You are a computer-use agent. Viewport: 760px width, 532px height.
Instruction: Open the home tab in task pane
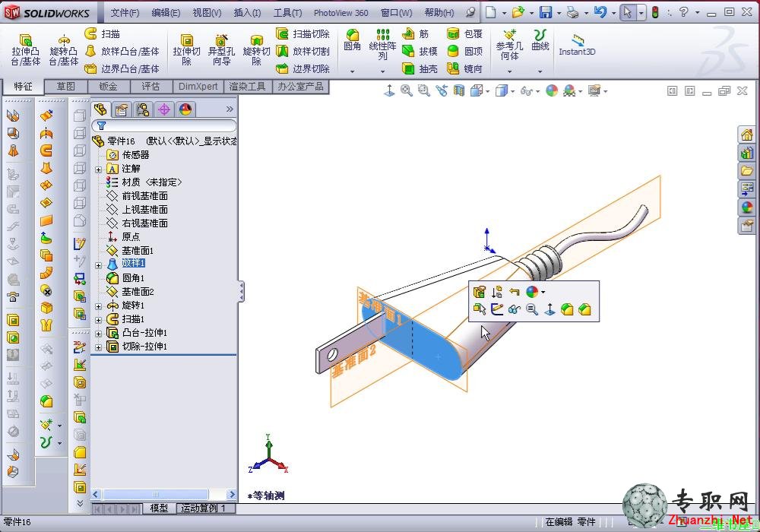[x=747, y=135]
